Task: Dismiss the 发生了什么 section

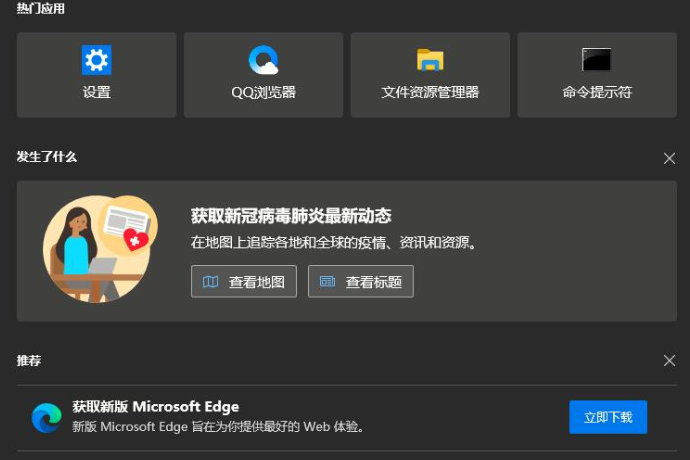Action: point(669,158)
